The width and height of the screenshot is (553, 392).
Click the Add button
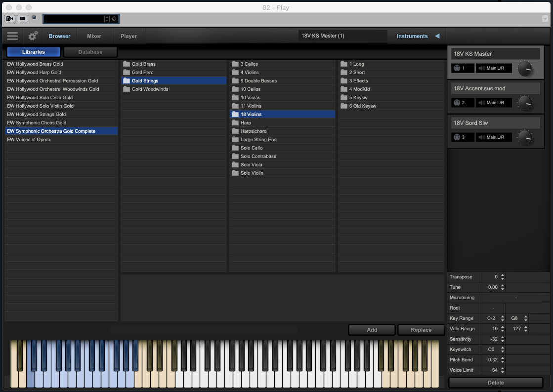coord(372,330)
